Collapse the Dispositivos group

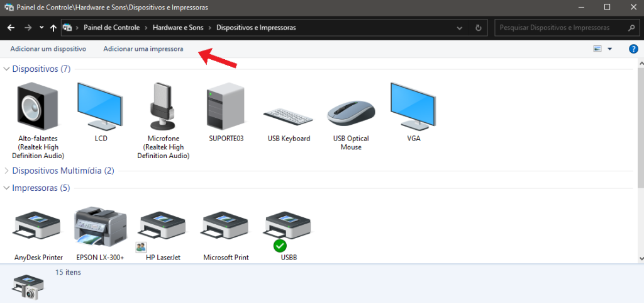pyautogui.click(x=7, y=69)
